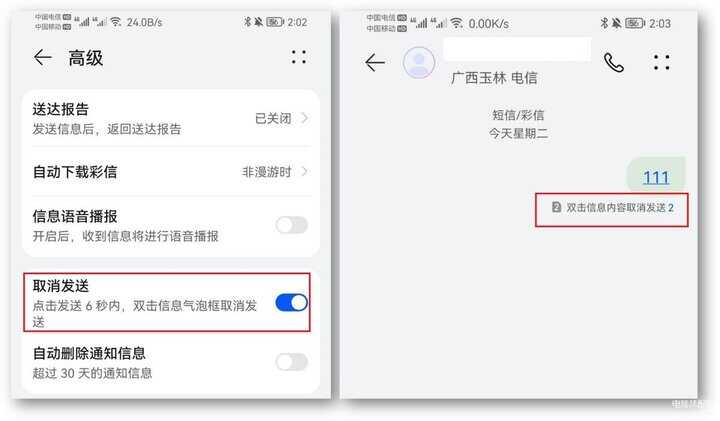Tap the Wi-Fi status icon in right screen
This screenshot has width=720, height=421.
(456, 22)
